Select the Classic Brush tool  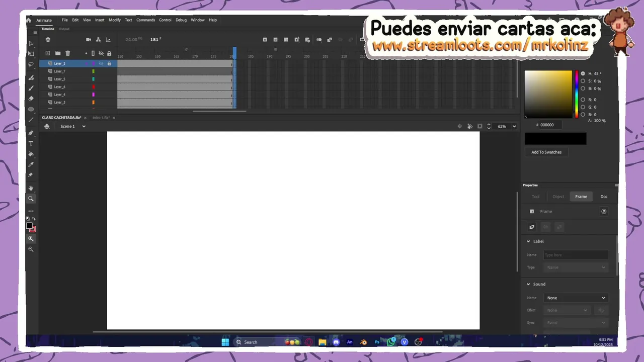(31, 88)
